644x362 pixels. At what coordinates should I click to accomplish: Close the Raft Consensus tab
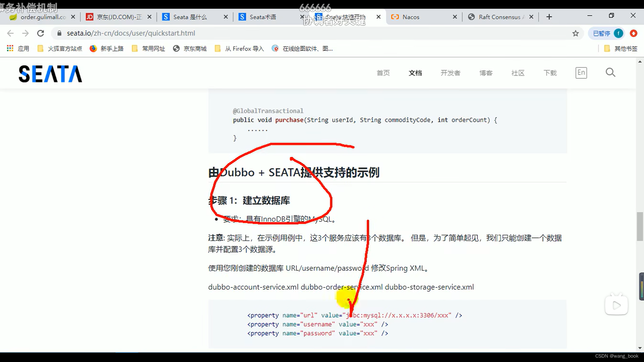point(531,17)
